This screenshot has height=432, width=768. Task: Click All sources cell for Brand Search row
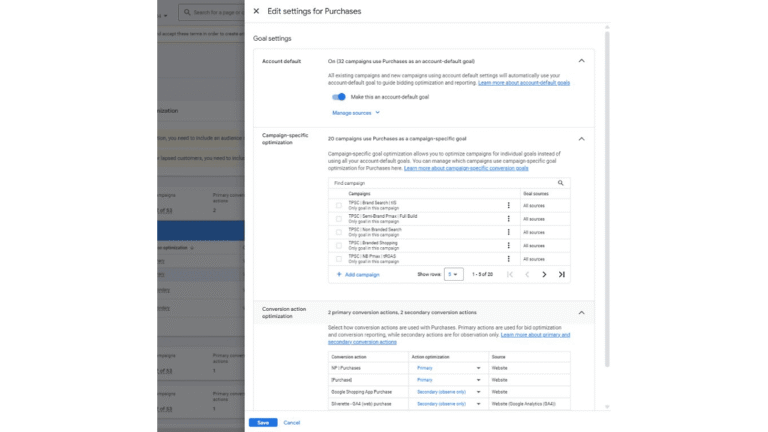(534, 206)
